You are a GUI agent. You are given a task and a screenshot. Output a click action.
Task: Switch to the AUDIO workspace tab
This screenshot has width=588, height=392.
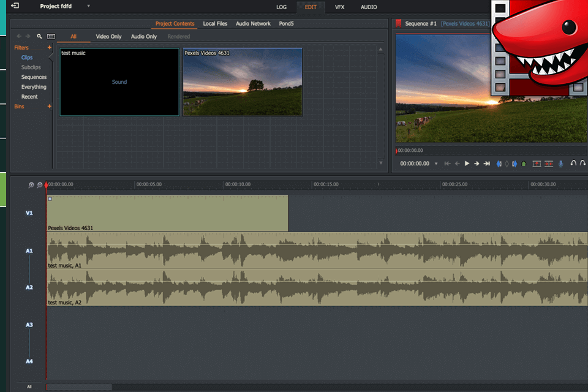coord(369,7)
